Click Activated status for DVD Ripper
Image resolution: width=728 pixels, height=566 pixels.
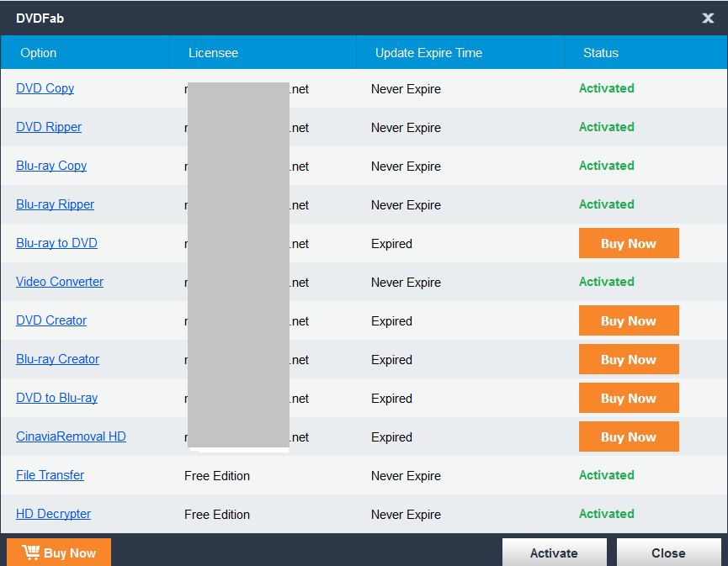pyautogui.click(x=606, y=127)
